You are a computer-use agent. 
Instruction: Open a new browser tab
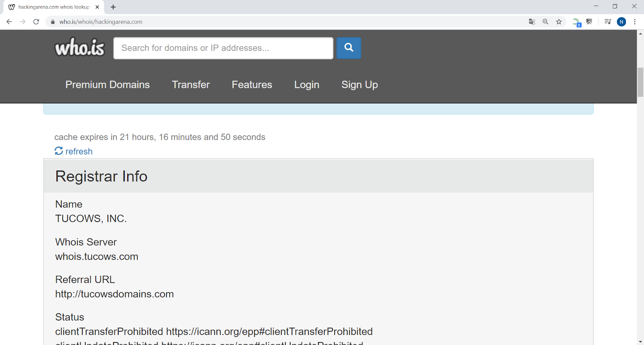pyautogui.click(x=113, y=7)
